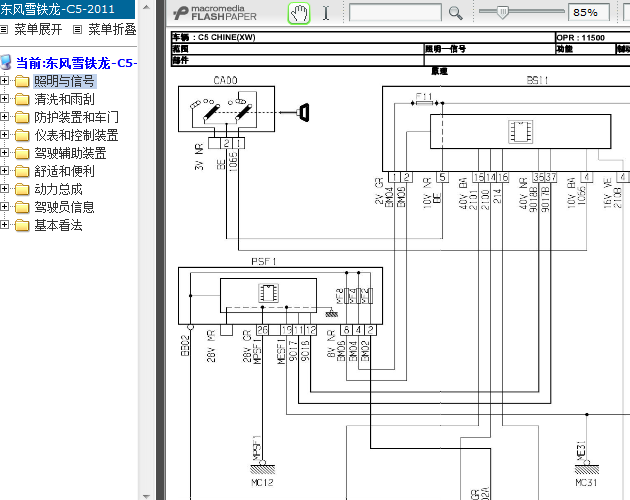The height and width of the screenshot is (500, 630).
Task: Expand the 动力总成 tree node
Action: click(4, 189)
